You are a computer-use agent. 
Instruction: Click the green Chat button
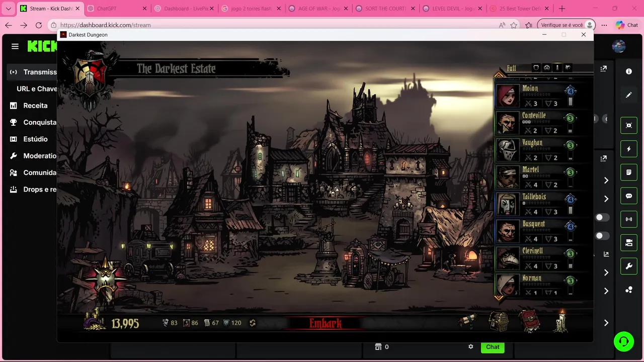(x=493, y=347)
